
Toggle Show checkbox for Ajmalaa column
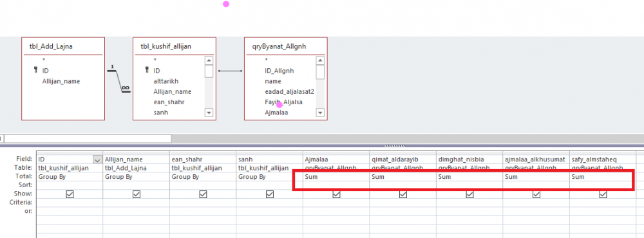[x=336, y=195]
